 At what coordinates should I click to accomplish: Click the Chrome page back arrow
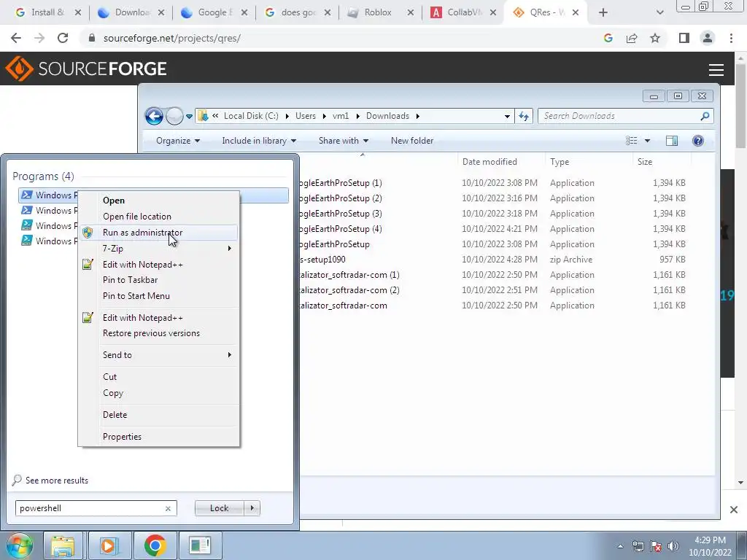pos(16,38)
